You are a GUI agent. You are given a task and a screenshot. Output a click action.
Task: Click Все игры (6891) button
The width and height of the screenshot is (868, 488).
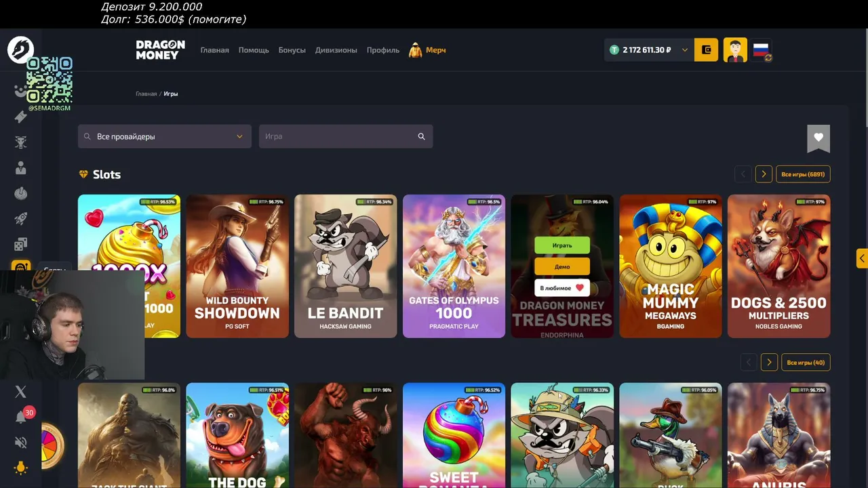(803, 174)
